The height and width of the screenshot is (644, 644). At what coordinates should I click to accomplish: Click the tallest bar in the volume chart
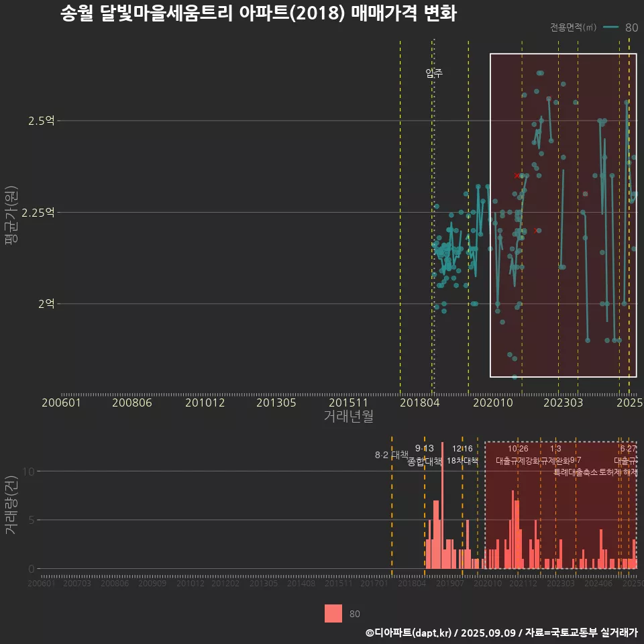click(442, 505)
